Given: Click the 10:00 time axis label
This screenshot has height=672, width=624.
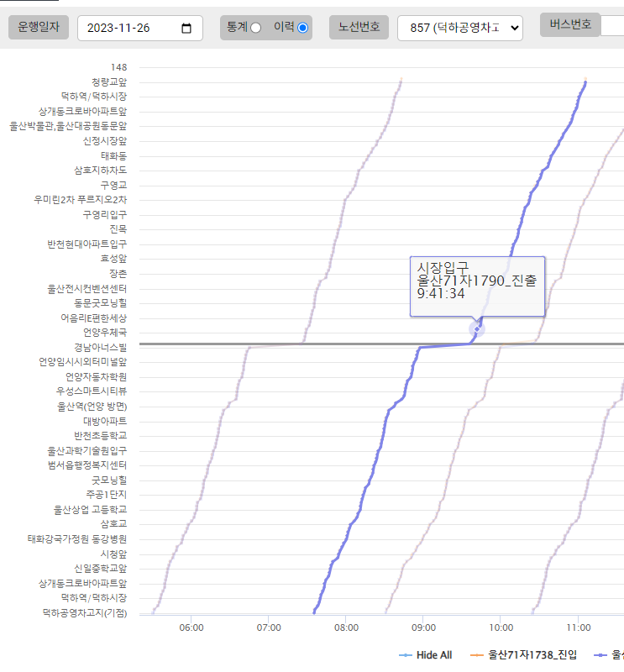Looking at the screenshot, I should (501, 627).
